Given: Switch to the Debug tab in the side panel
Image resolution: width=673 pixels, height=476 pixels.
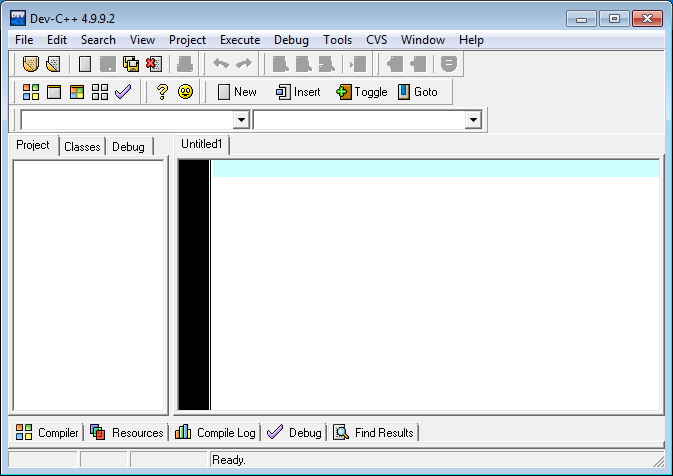Looking at the screenshot, I should tap(128, 147).
